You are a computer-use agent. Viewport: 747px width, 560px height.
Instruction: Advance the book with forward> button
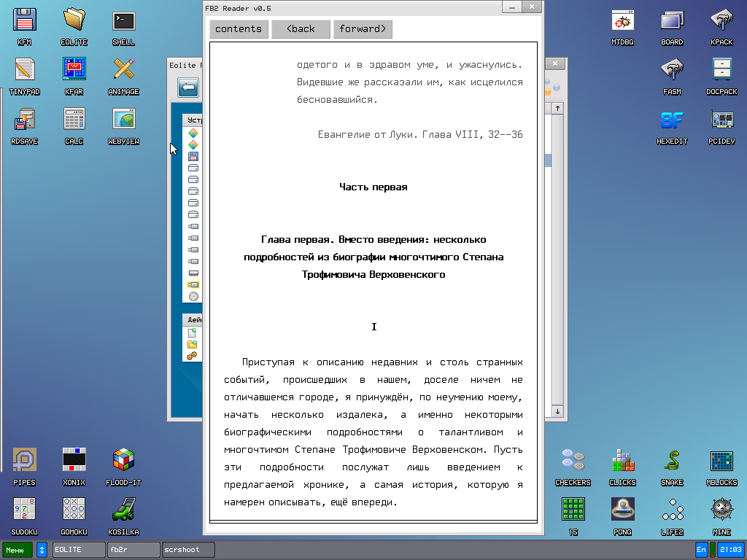[363, 29]
